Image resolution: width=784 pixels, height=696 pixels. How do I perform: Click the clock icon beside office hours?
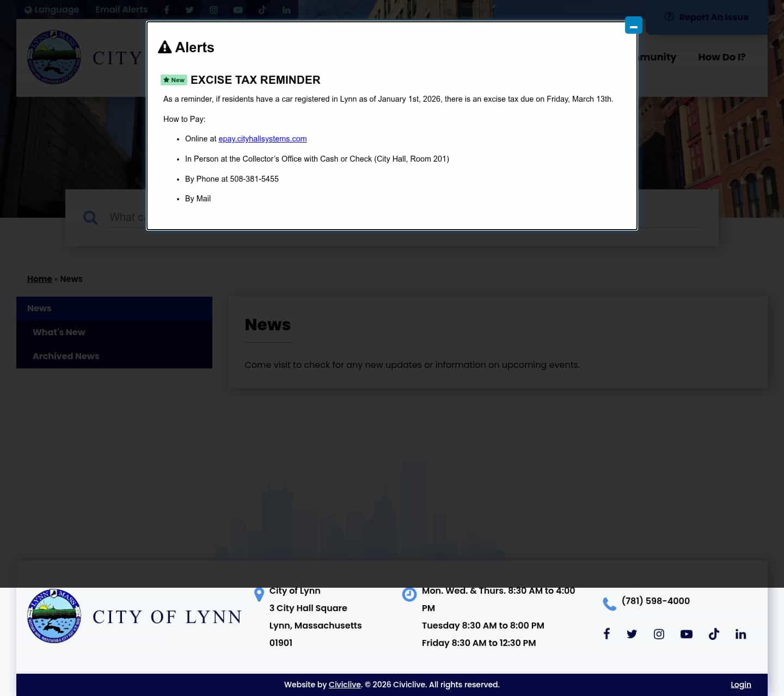pyautogui.click(x=409, y=594)
